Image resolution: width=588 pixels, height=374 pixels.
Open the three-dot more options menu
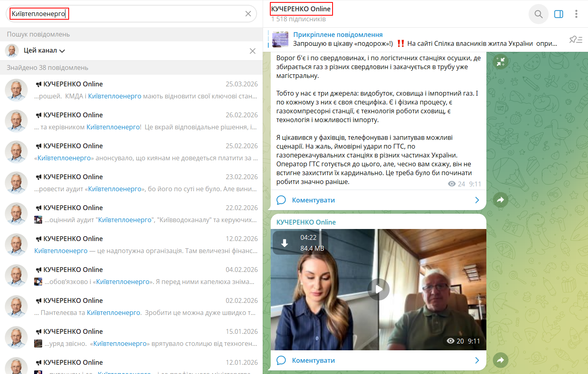[576, 14]
